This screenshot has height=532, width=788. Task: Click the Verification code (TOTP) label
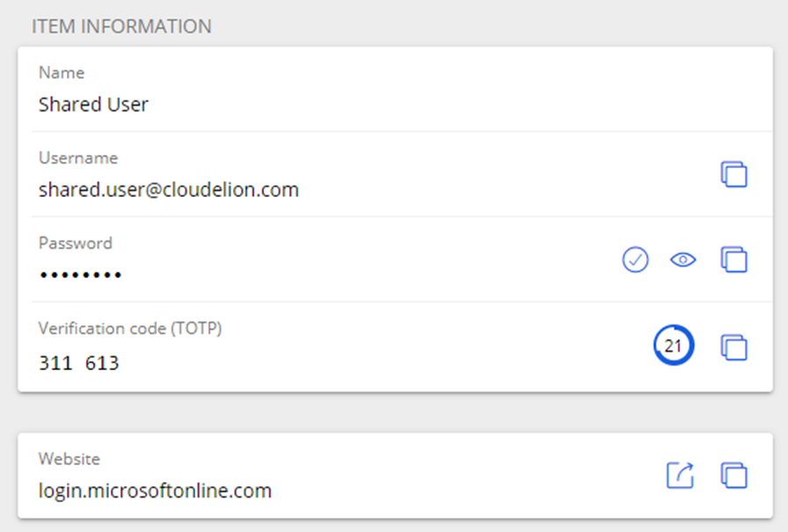(130, 329)
